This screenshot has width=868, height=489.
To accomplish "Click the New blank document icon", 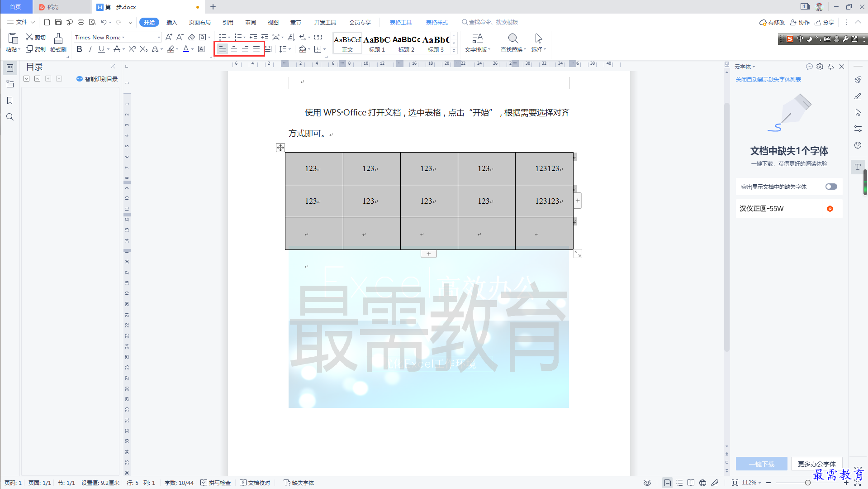I will 47,22.
